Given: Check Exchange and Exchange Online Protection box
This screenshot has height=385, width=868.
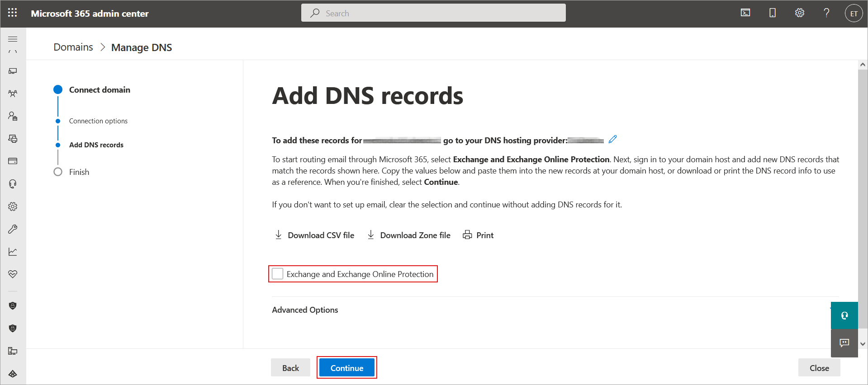Looking at the screenshot, I should [x=278, y=274].
